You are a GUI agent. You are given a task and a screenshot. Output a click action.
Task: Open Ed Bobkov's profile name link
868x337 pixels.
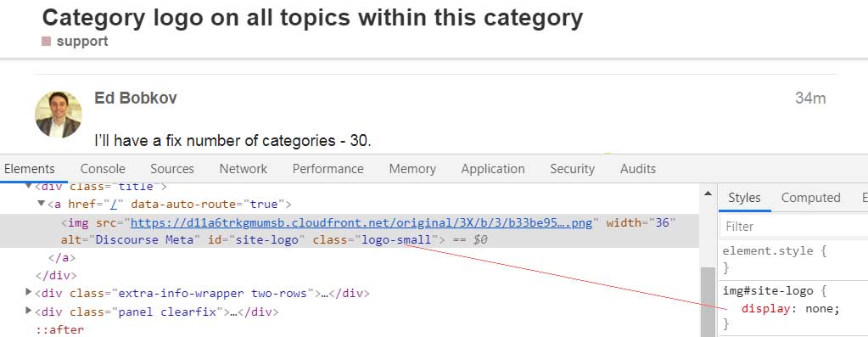(x=136, y=98)
